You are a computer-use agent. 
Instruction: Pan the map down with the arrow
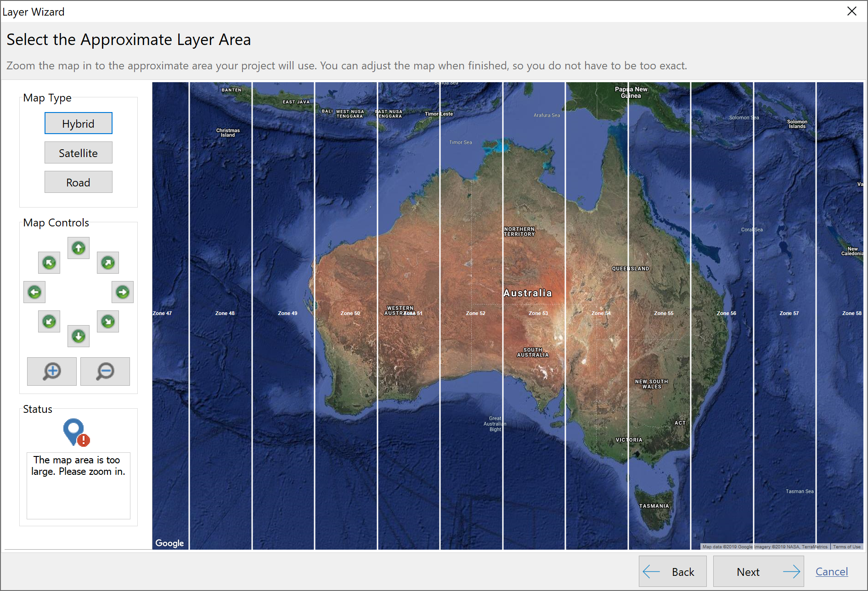click(79, 336)
